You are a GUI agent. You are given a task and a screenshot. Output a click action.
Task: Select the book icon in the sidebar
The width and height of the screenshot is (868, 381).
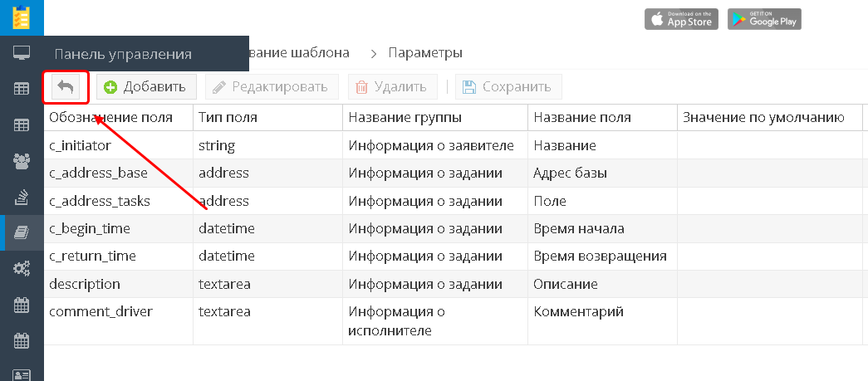point(22,232)
